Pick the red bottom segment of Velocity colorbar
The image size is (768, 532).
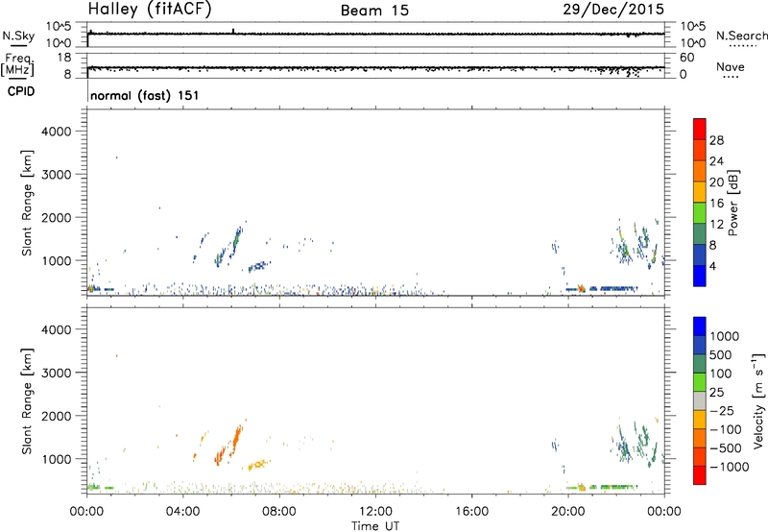pyautogui.click(x=700, y=475)
